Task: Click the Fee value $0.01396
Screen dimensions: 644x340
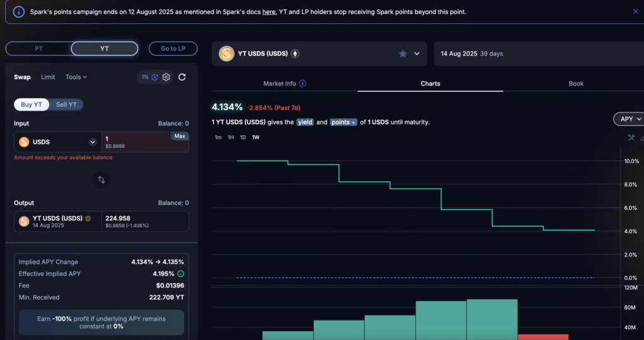Action: pyautogui.click(x=170, y=285)
